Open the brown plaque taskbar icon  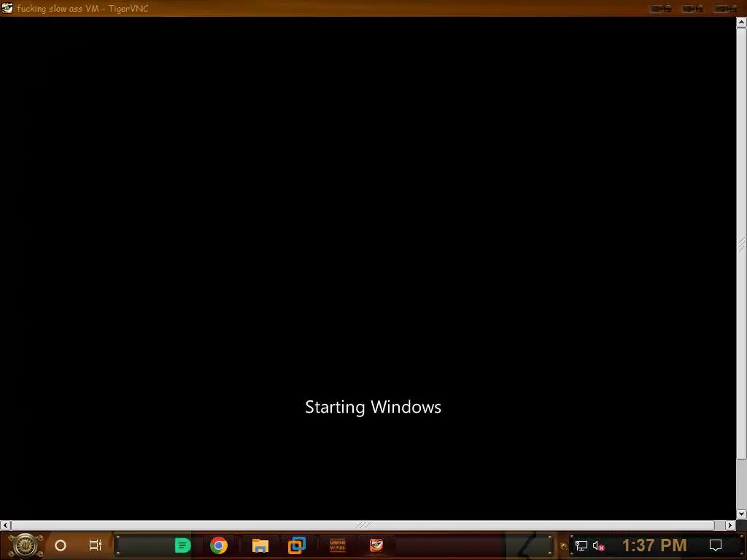click(338, 545)
